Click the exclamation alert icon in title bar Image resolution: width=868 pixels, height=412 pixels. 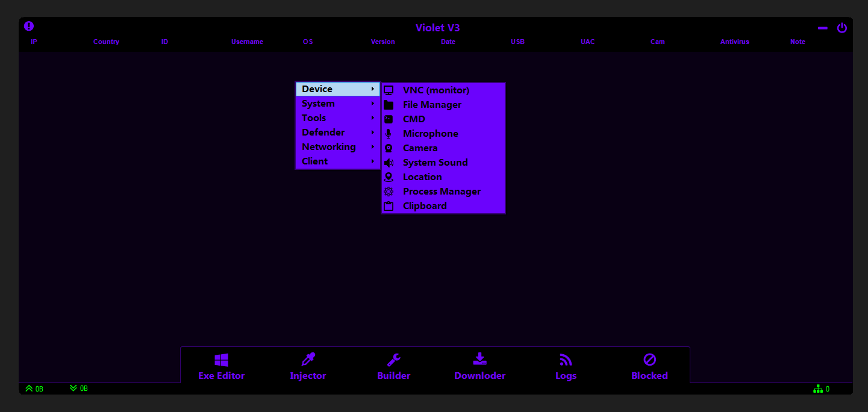tap(29, 27)
